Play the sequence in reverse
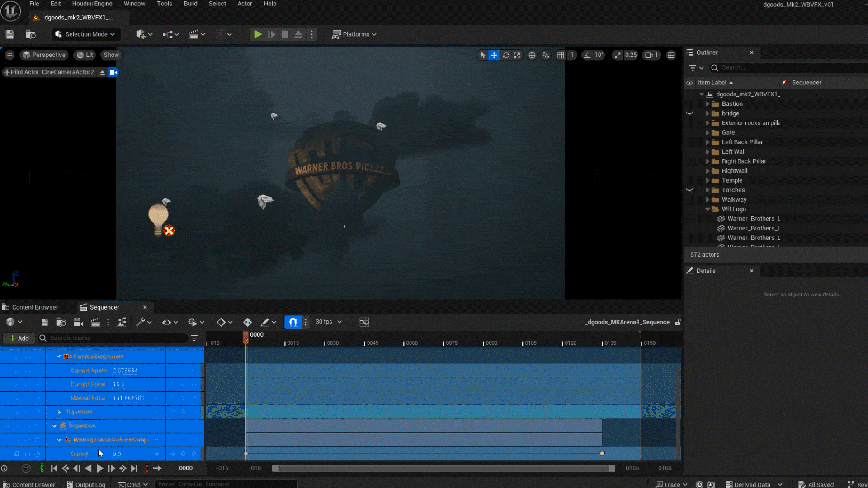 point(88,469)
